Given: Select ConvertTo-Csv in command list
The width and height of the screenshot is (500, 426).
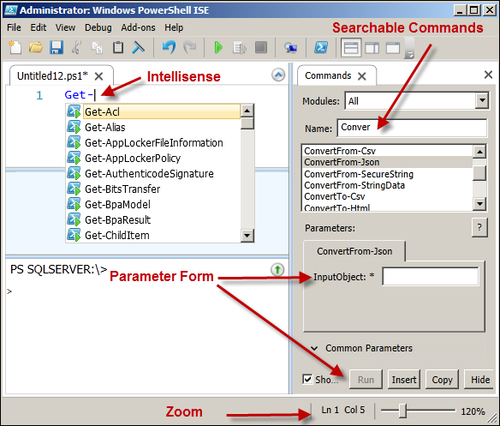Looking at the screenshot, I should coord(388,196).
